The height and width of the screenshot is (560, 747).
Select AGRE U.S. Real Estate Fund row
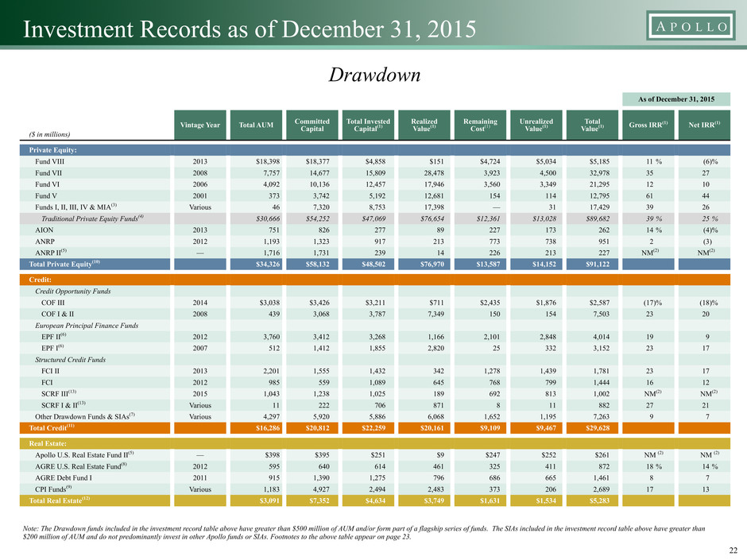(374, 466)
